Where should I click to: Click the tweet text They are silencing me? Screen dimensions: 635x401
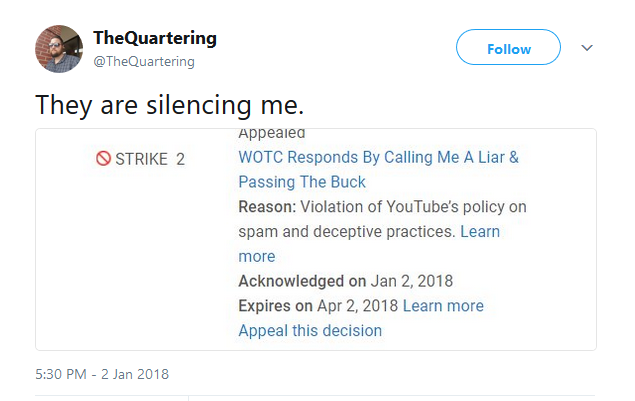[x=169, y=104]
